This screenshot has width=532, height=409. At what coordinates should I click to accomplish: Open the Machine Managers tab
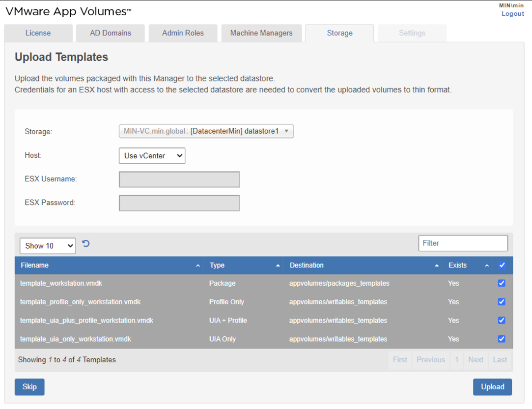tap(261, 33)
